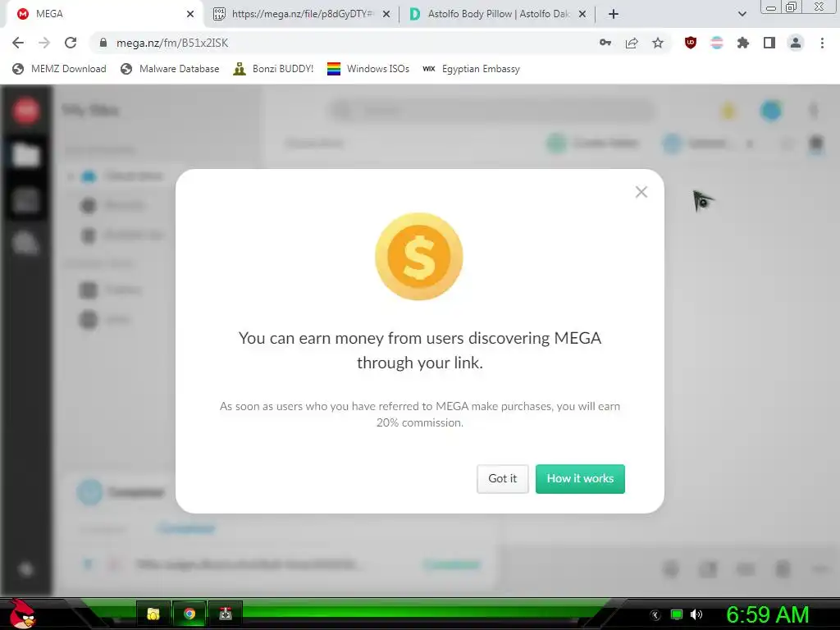Go back to the previous page

pos(18,43)
